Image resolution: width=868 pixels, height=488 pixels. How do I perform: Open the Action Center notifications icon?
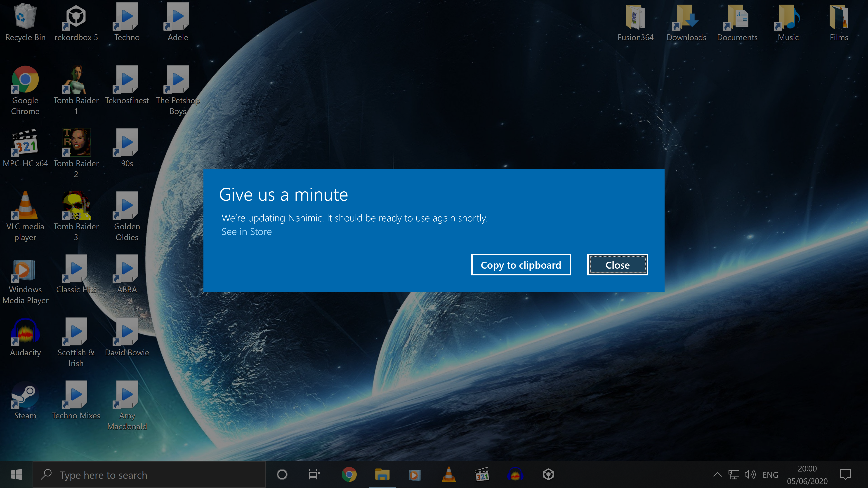[x=845, y=474]
